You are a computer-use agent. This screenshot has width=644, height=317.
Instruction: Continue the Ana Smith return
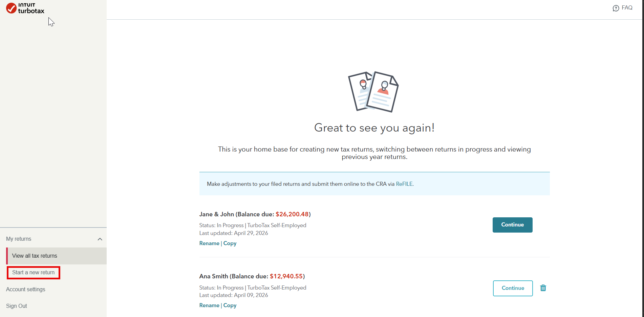pos(513,288)
